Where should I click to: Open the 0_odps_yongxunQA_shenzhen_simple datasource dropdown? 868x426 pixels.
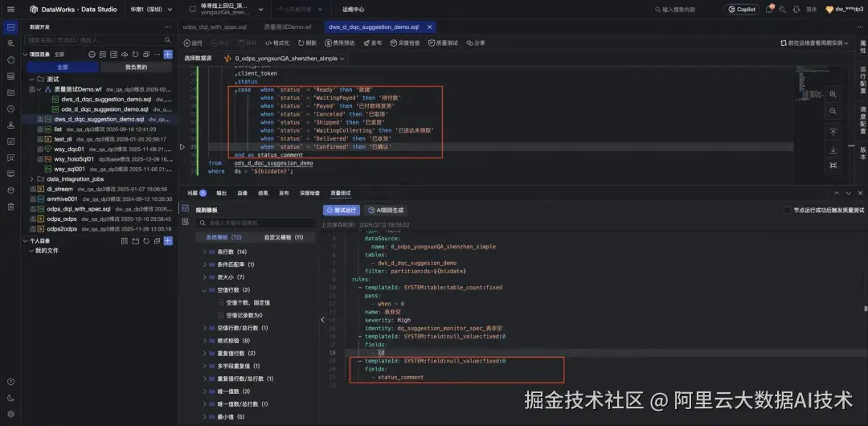tap(285, 58)
